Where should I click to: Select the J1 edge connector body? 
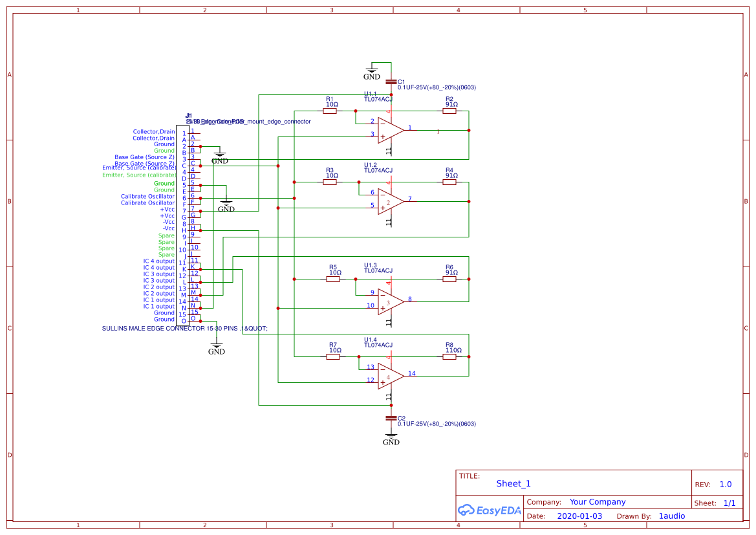coord(182,226)
